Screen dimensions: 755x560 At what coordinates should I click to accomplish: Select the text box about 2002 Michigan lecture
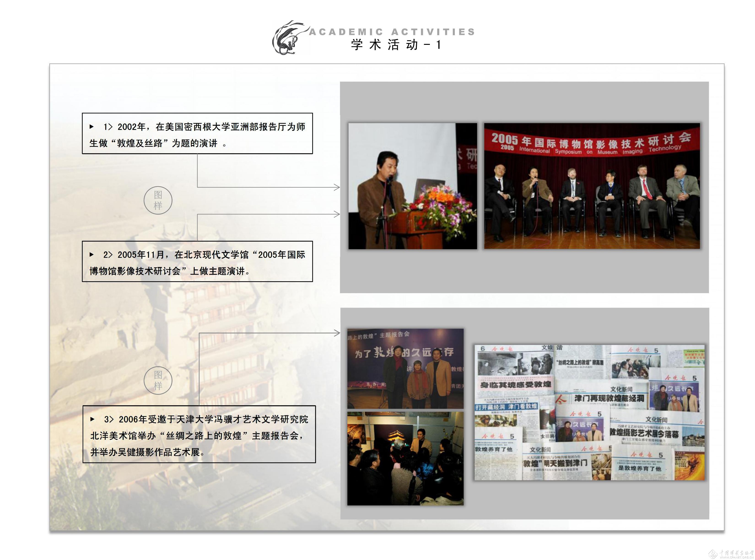click(x=197, y=134)
